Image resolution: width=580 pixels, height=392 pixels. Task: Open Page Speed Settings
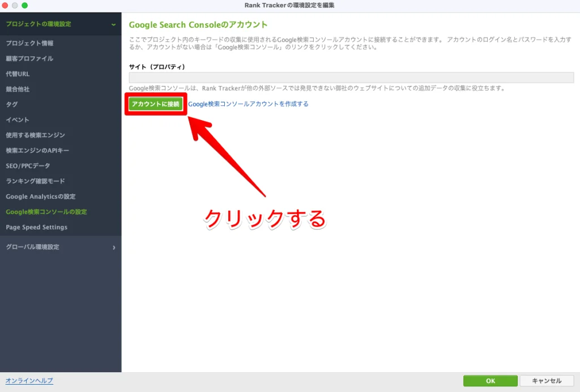[37, 227]
